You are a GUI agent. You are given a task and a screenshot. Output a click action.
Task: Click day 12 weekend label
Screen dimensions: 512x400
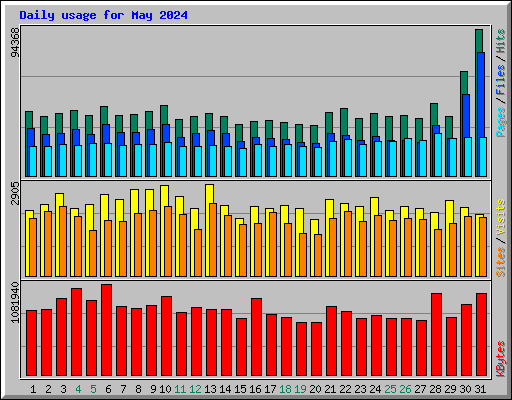tap(195, 389)
